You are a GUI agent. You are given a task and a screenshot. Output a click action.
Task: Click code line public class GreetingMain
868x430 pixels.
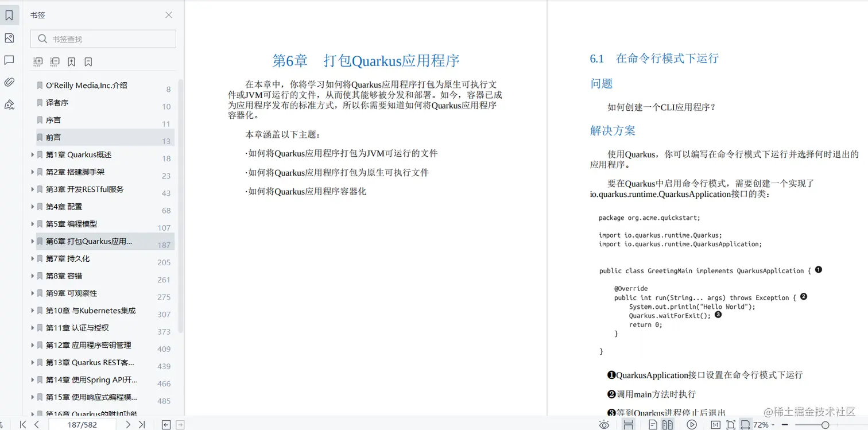click(x=705, y=271)
